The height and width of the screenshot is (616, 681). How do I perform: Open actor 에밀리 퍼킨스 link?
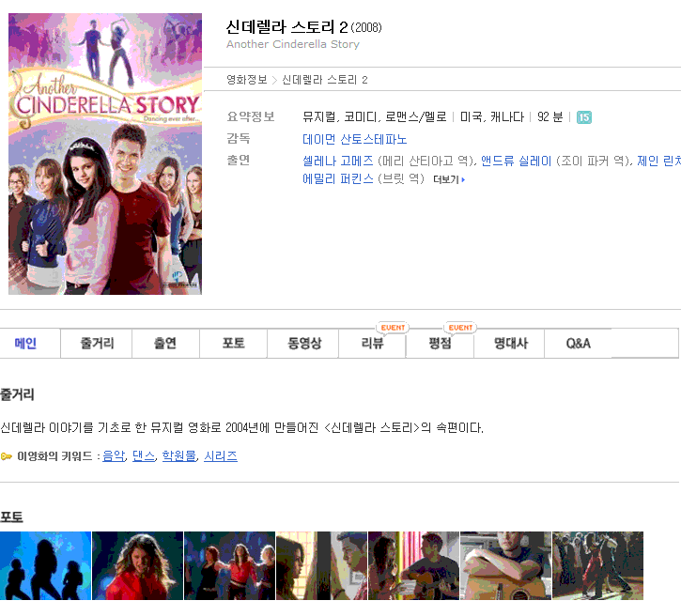(338, 178)
